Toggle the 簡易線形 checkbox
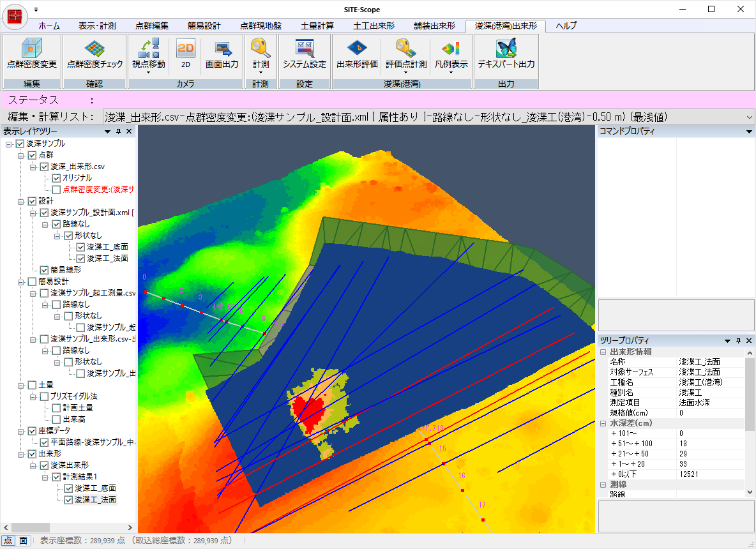756x549 pixels. (44, 270)
